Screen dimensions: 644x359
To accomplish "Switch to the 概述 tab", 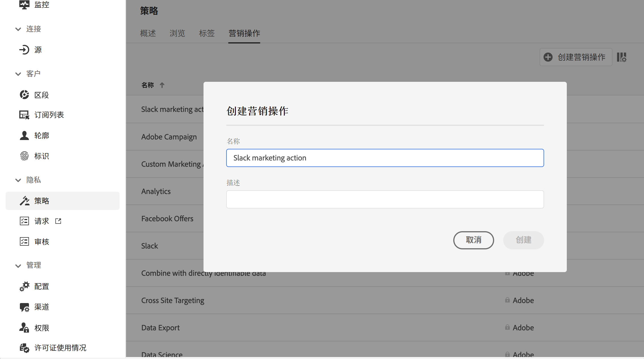I will point(148,33).
